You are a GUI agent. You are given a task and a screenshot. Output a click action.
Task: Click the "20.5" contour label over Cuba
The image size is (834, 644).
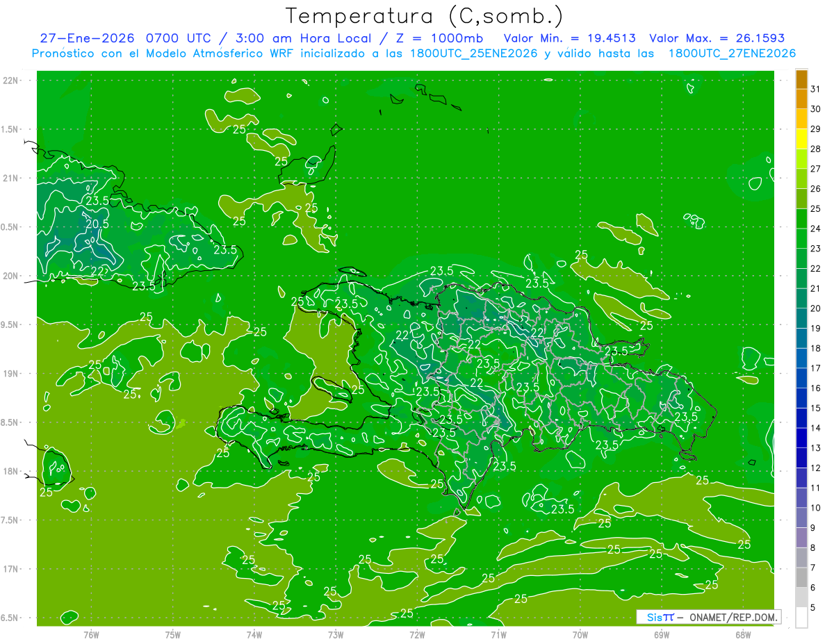pyautogui.click(x=97, y=224)
